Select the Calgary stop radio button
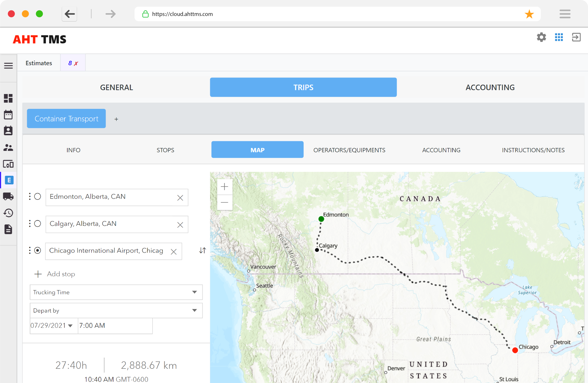This screenshot has height=383, width=588. click(38, 224)
